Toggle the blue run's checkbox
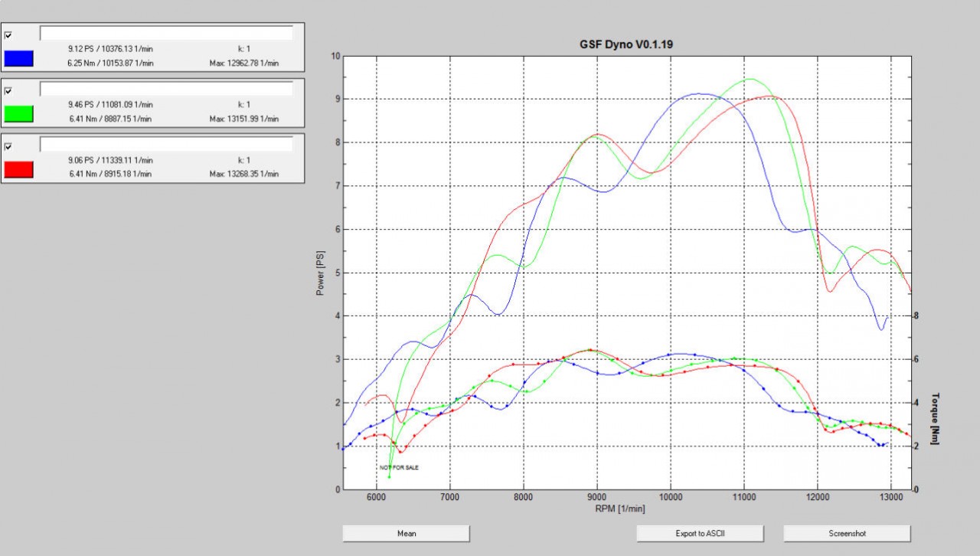 point(8,34)
